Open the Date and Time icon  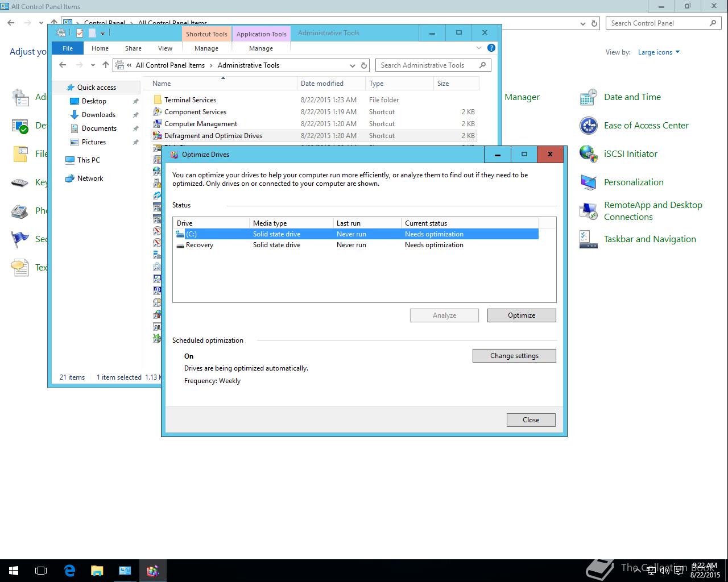pyautogui.click(x=588, y=97)
